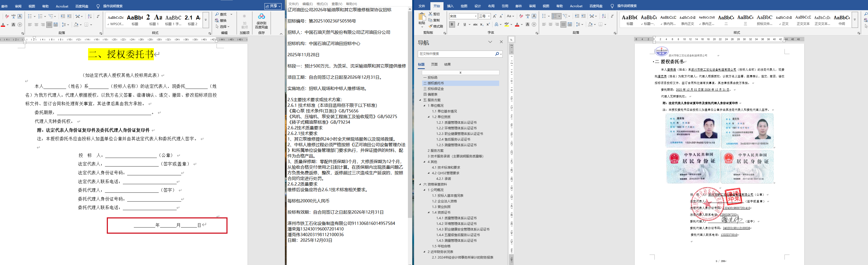Open the 格式(O) menu in Notepad
This screenshot has height=265, width=868.
322,4
